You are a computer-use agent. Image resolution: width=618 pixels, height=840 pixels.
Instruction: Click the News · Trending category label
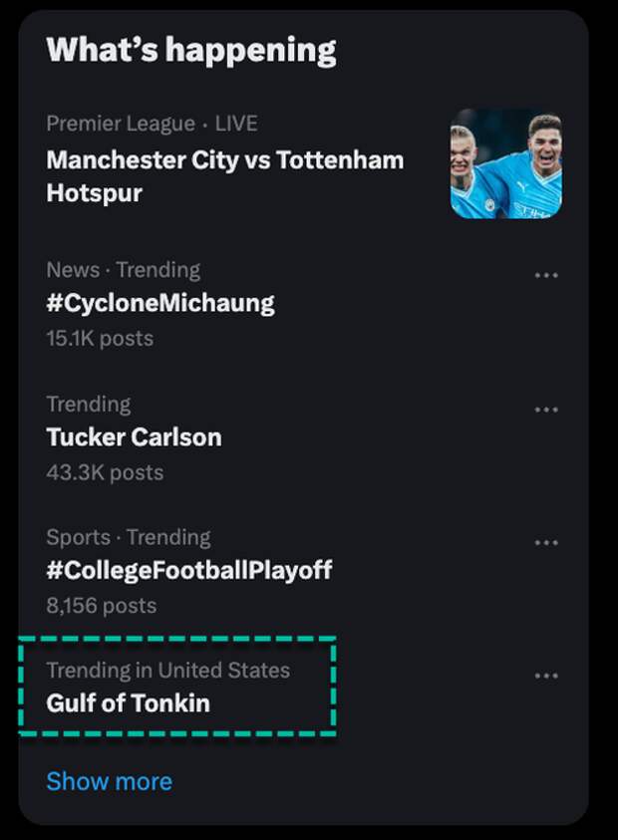[124, 270]
